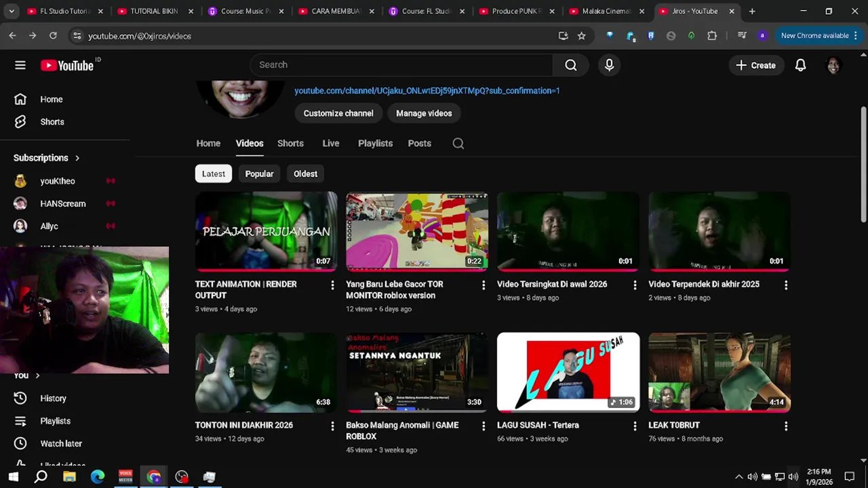Play LEAK T0BRUT thumbnail video
This screenshot has height=488, width=868.
pyautogui.click(x=719, y=372)
